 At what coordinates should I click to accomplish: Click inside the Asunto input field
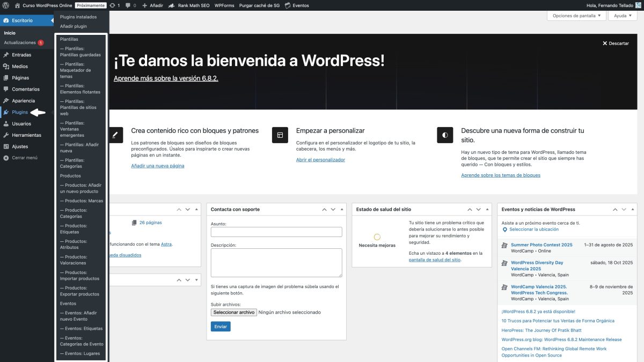click(275, 232)
